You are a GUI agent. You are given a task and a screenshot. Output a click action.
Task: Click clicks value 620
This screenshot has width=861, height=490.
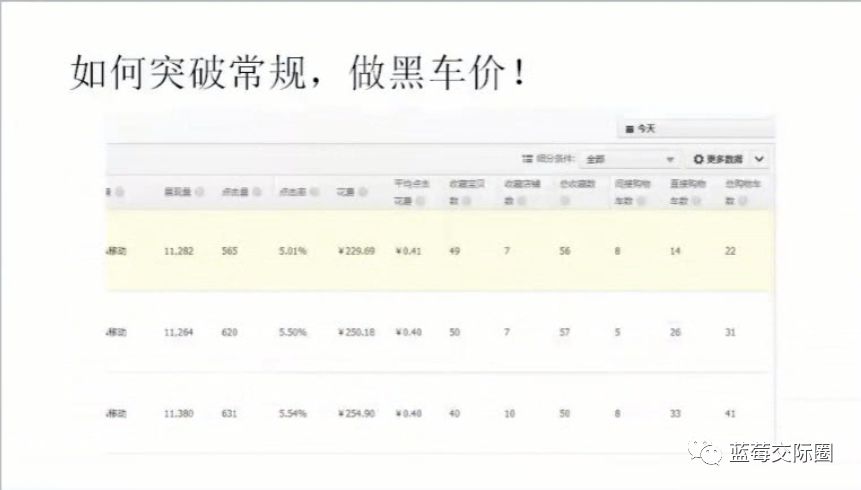coord(230,332)
